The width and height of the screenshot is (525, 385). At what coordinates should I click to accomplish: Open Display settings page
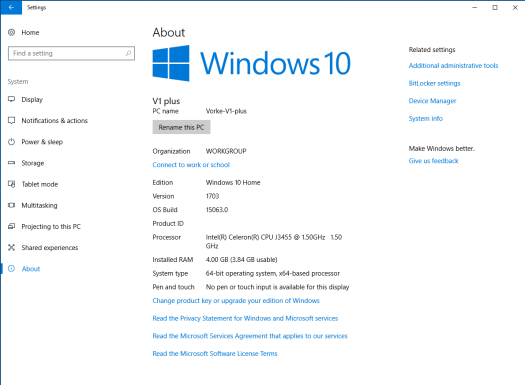(32, 99)
